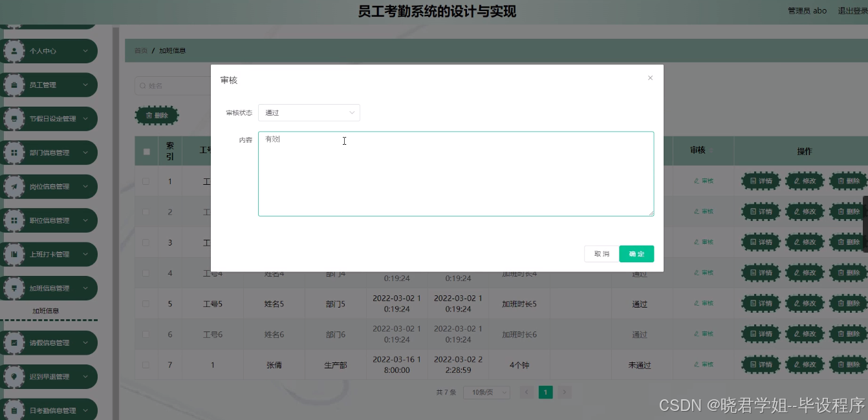The height and width of the screenshot is (420, 868).
Task: Click the 确定 confirm button
Action: [636, 254]
